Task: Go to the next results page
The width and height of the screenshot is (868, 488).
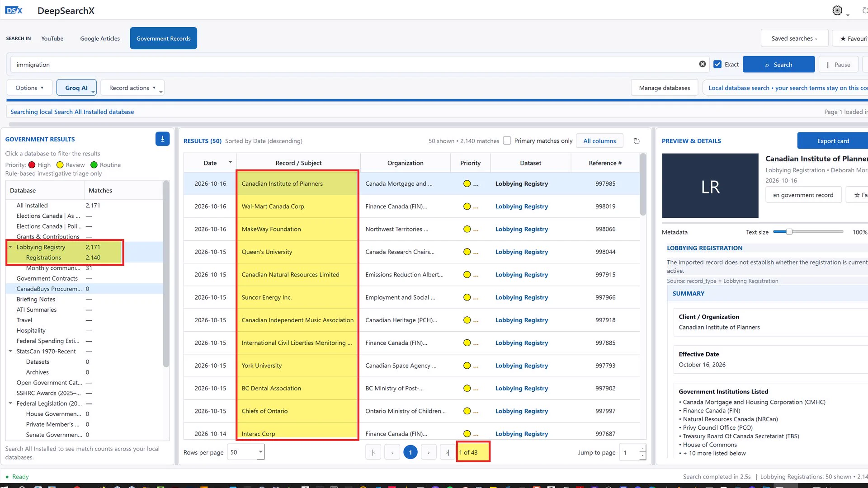Action: tap(429, 452)
